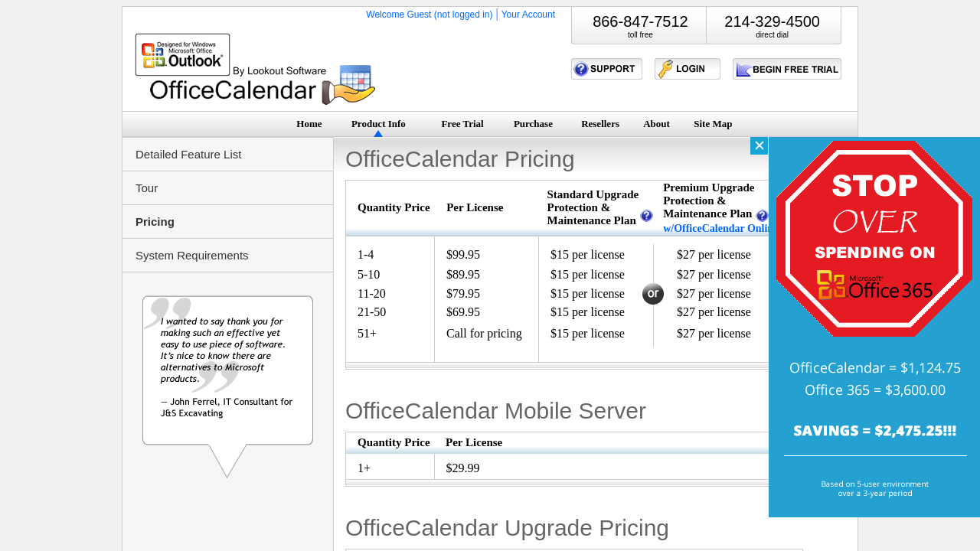Click the Login key button
The width and height of the screenshot is (980, 551).
687,69
